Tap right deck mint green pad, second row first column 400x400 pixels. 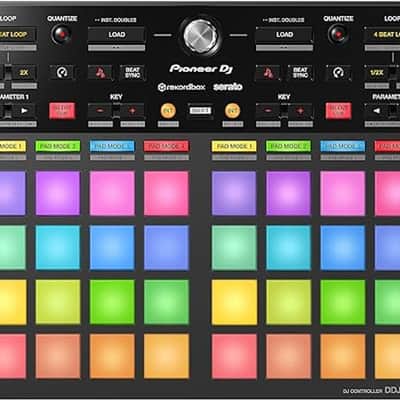click(234, 248)
